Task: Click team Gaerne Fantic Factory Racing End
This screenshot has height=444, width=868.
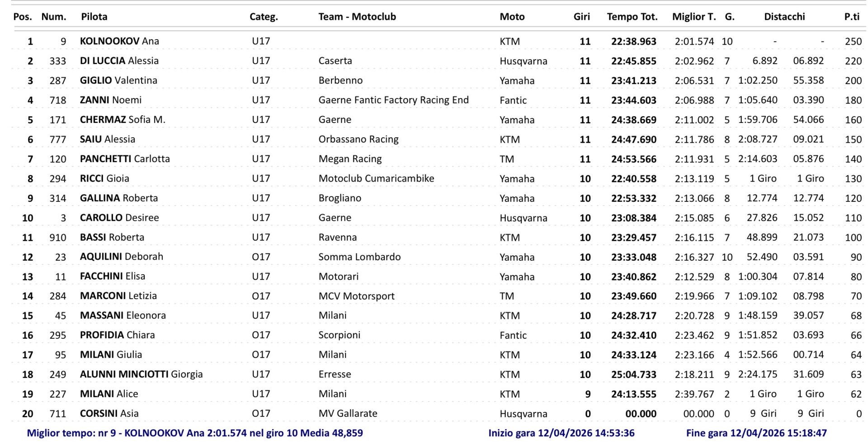Action: coord(393,100)
